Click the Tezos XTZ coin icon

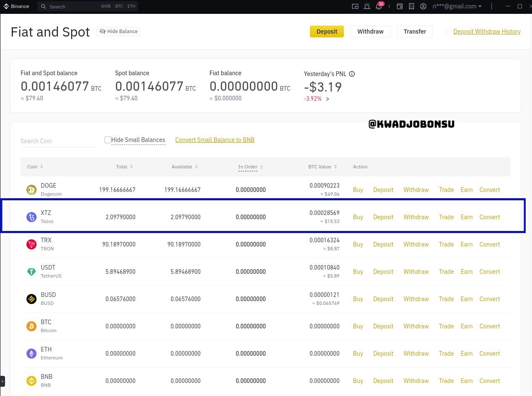pyautogui.click(x=31, y=217)
